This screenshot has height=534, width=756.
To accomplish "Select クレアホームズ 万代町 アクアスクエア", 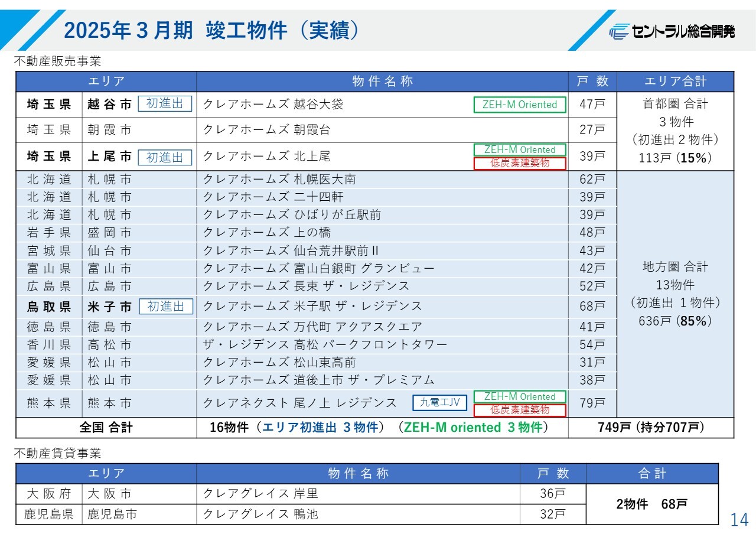I will (312, 327).
